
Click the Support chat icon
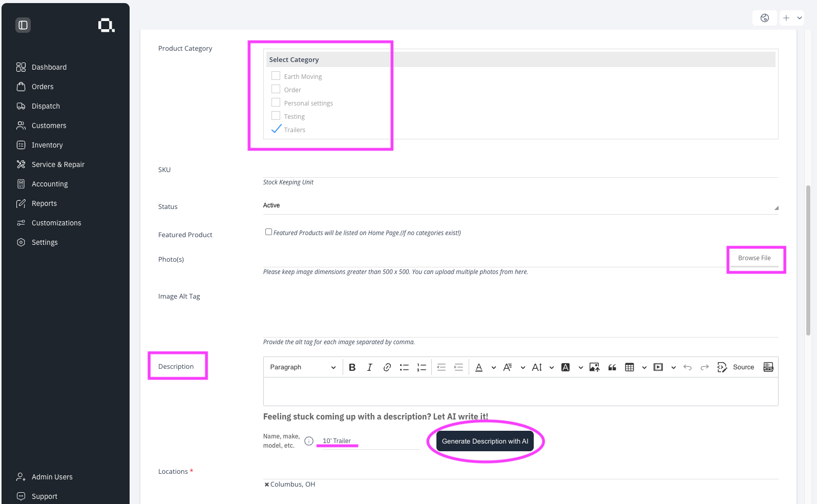(21, 496)
